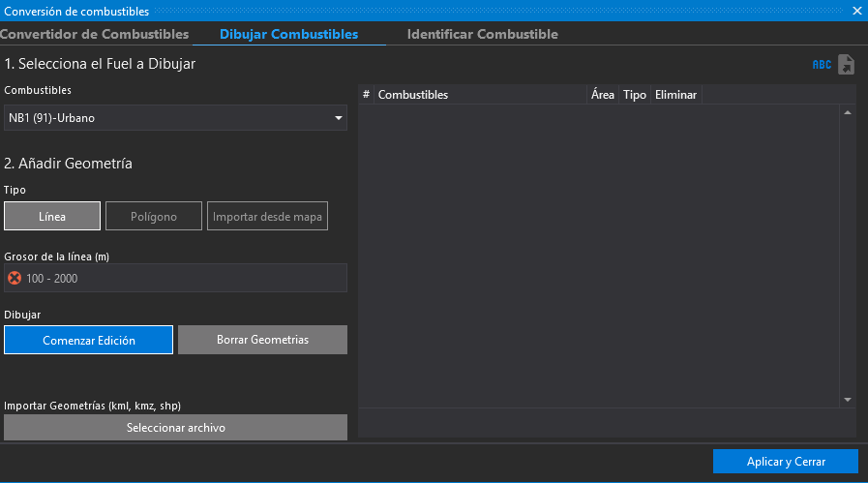Viewport: 868px width, 483px height.
Task: Open the Combustibles dropdown
Action: pyautogui.click(x=175, y=118)
